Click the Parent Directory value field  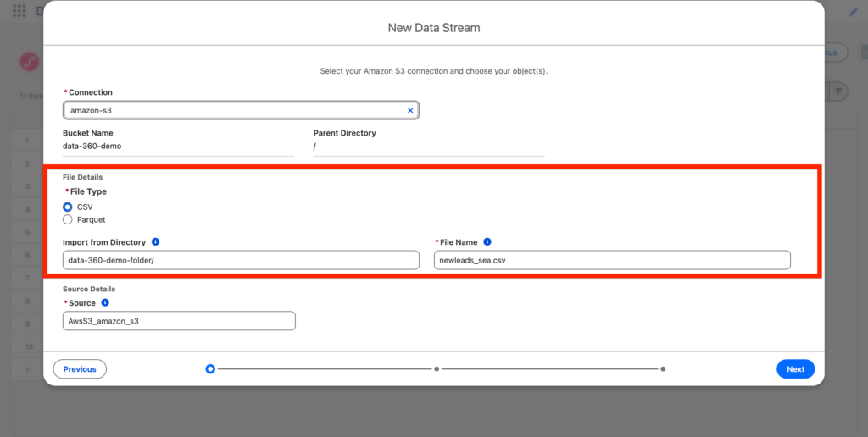(x=428, y=146)
